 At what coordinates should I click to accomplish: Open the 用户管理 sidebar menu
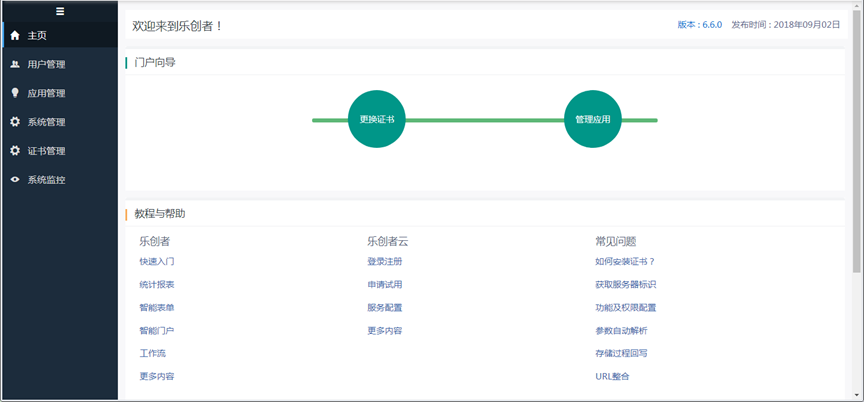click(46, 65)
